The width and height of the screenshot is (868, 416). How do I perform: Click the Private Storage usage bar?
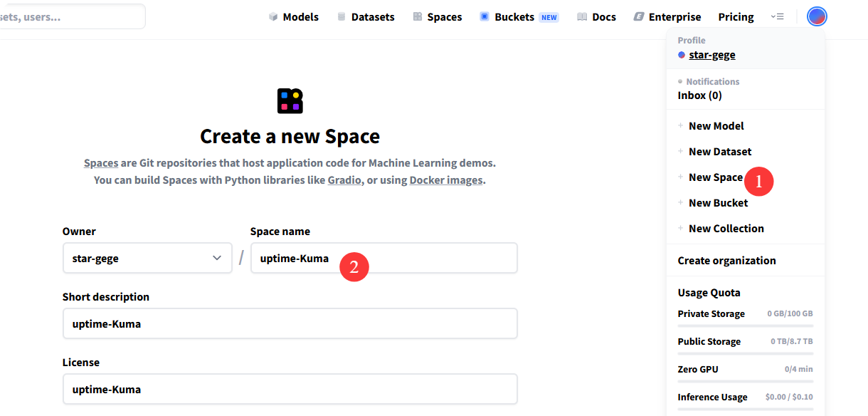coord(745,326)
